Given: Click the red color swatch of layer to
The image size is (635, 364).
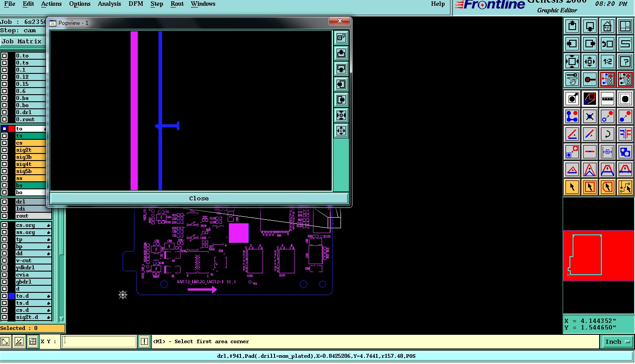Looking at the screenshot, I should (x=12, y=129).
